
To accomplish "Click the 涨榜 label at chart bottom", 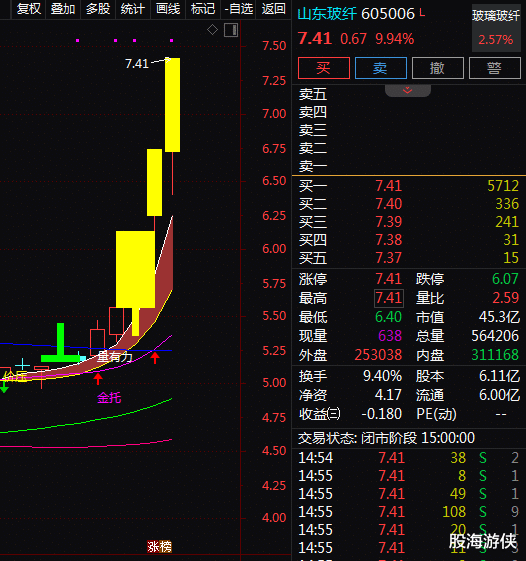I will tap(160, 547).
